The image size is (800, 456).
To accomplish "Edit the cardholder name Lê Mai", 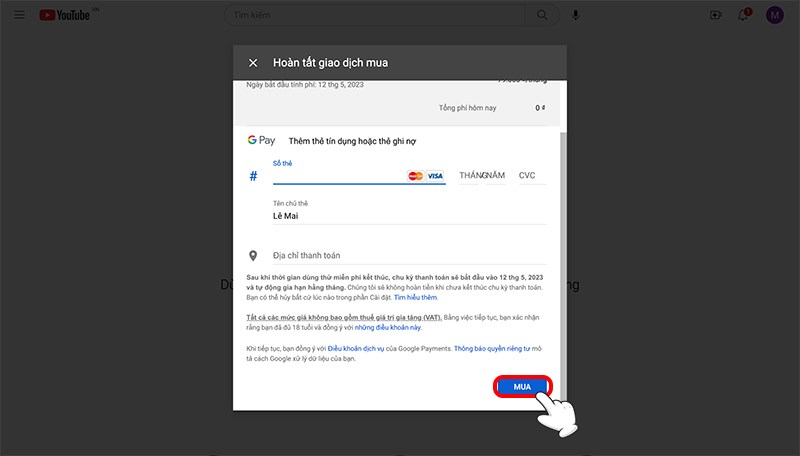I will coord(409,216).
